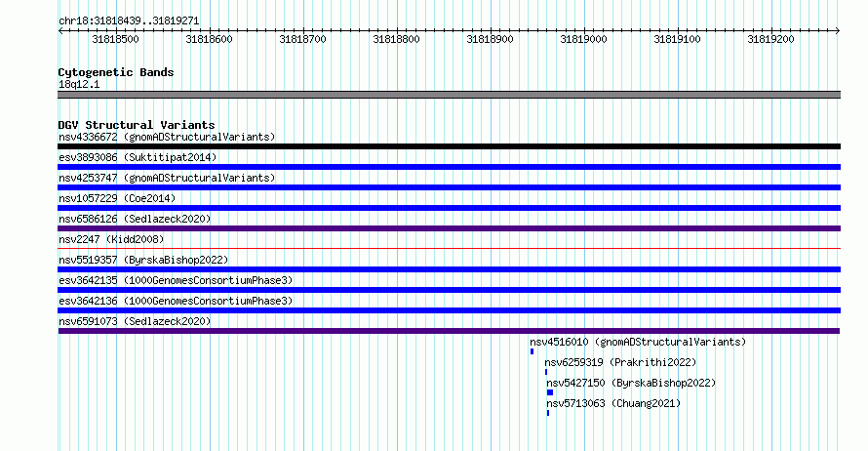Open the esv3893086 Suktitipat2014 label
This screenshot has height=451, width=868.
point(138,157)
